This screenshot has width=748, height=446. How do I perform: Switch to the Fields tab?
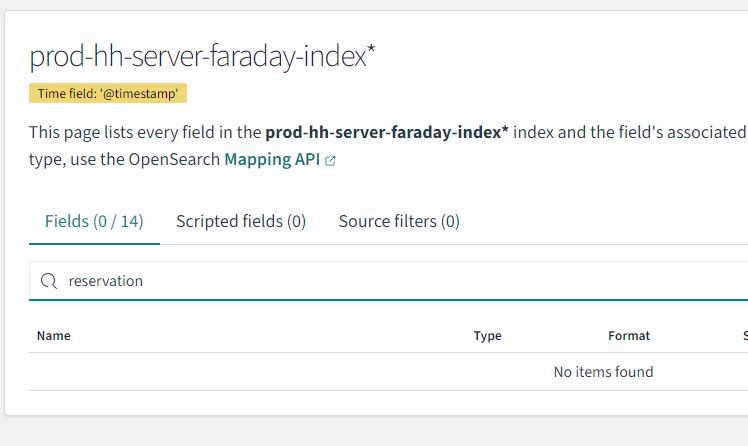click(94, 221)
